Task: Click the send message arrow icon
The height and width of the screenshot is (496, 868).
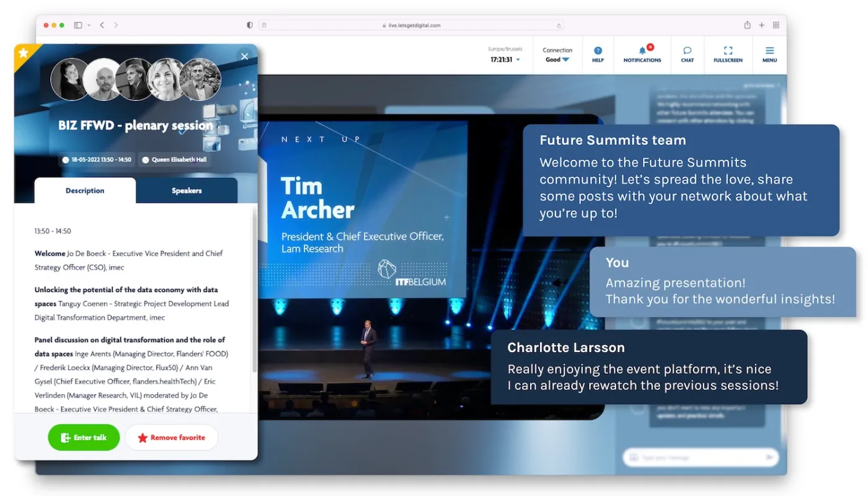Action: (769, 458)
